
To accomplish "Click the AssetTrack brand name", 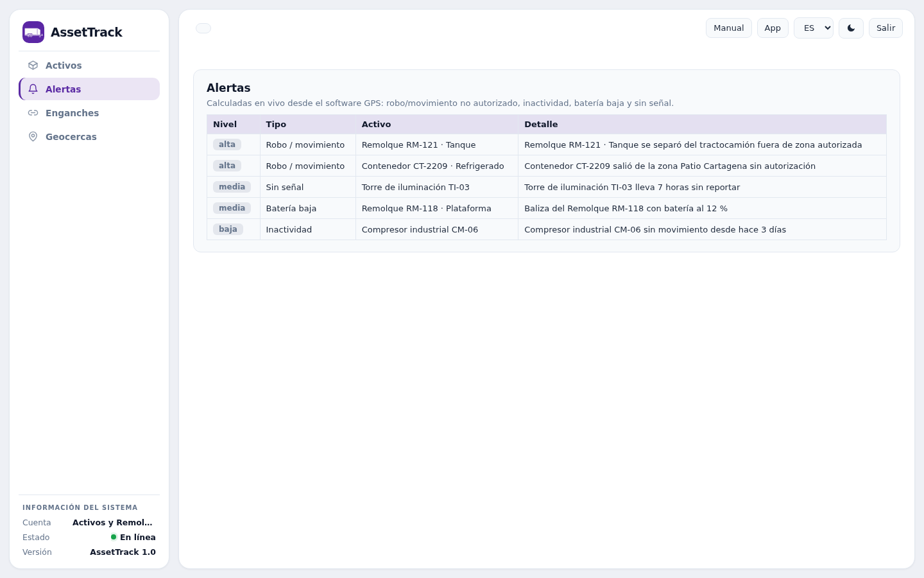I will (x=87, y=32).
